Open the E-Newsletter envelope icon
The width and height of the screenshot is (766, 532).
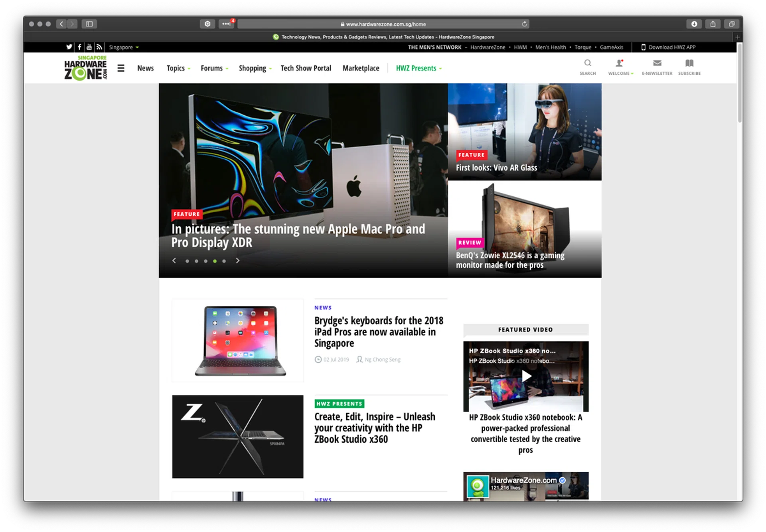(657, 63)
